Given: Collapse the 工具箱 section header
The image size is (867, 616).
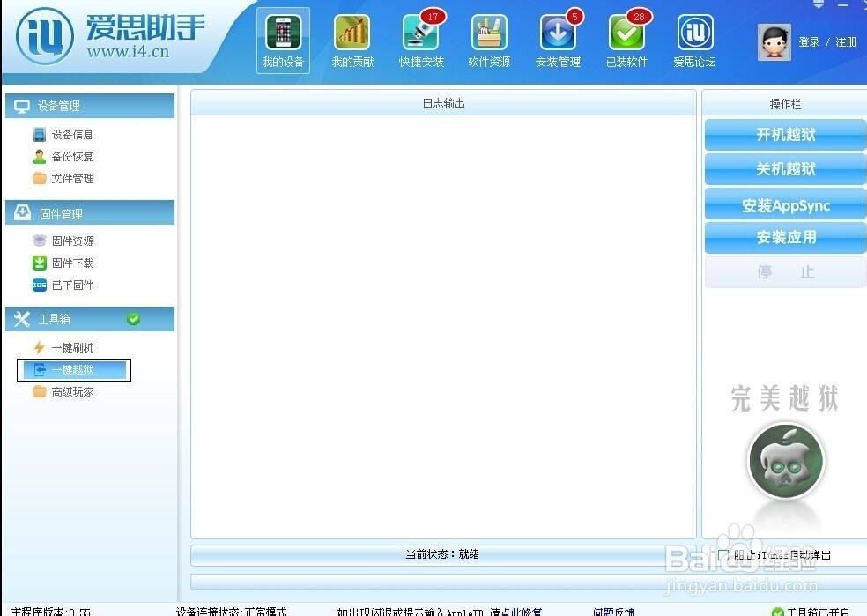Looking at the screenshot, I should (90, 319).
